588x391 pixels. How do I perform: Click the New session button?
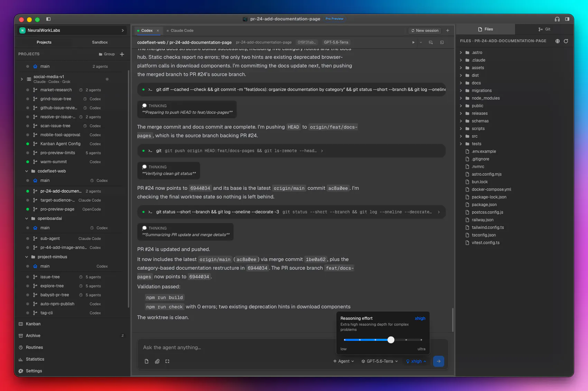[x=425, y=30]
